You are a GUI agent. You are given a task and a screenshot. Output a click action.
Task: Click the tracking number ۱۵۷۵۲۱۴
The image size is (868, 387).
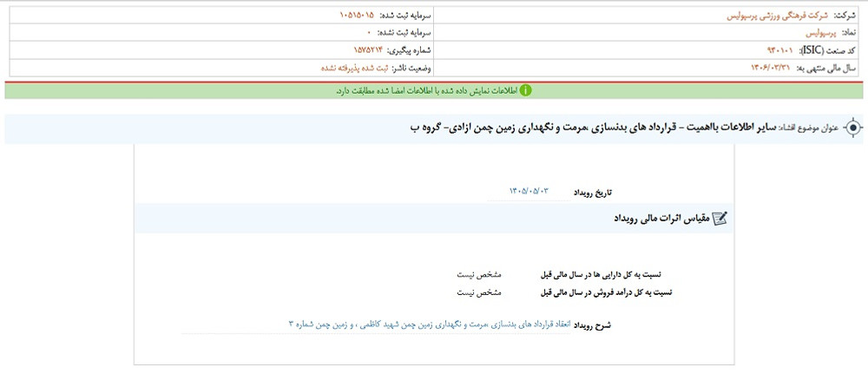[368, 50]
